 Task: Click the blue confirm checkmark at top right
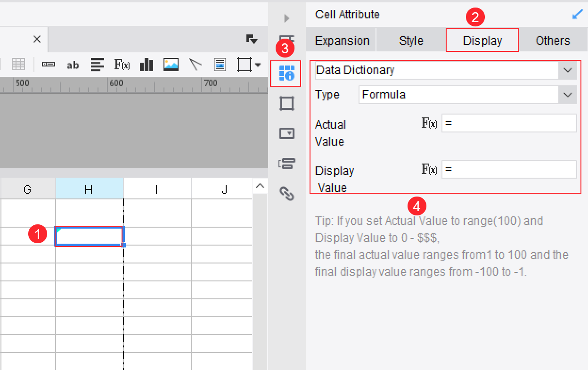point(577,14)
